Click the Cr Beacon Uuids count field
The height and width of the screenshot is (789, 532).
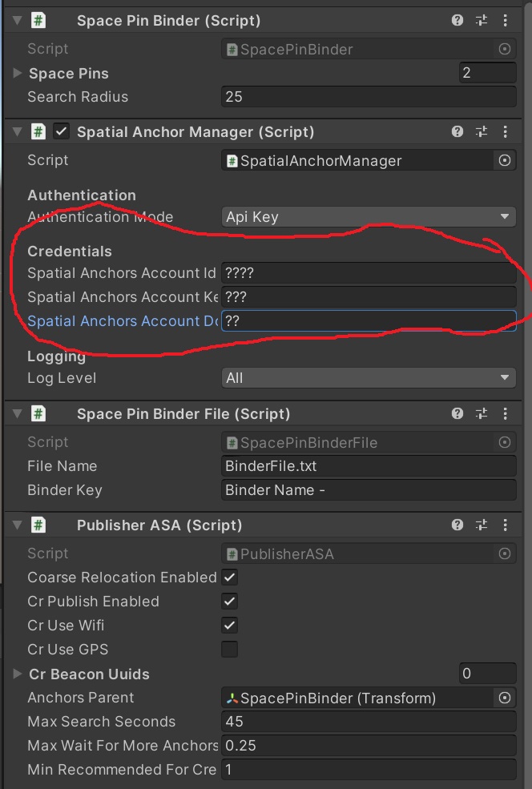pyautogui.click(x=487, y=674)
